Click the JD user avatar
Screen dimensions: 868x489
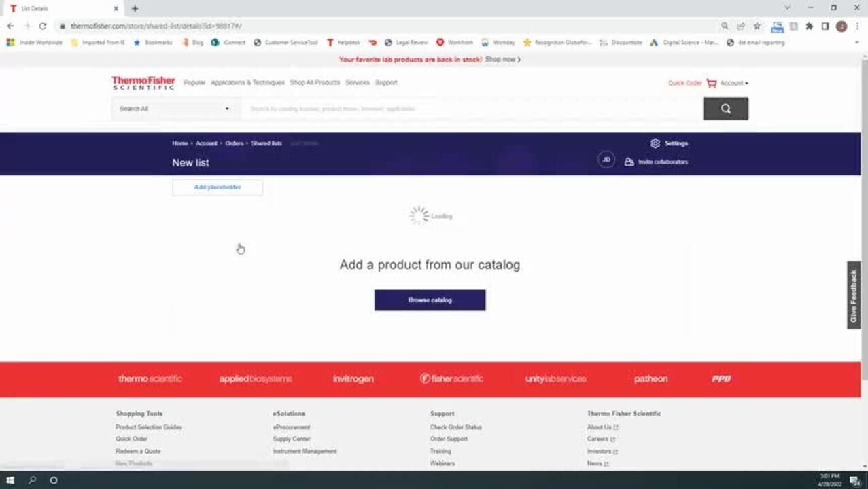click(606, 160)
